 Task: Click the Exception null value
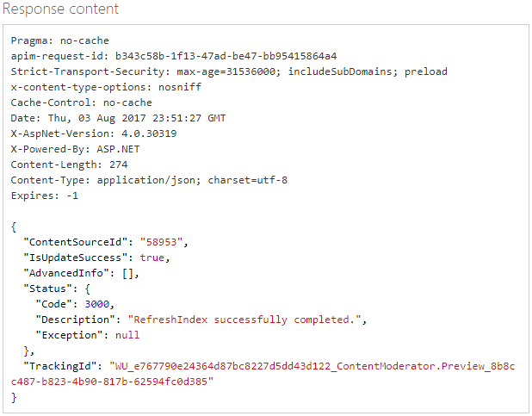[x=127, y=335]
